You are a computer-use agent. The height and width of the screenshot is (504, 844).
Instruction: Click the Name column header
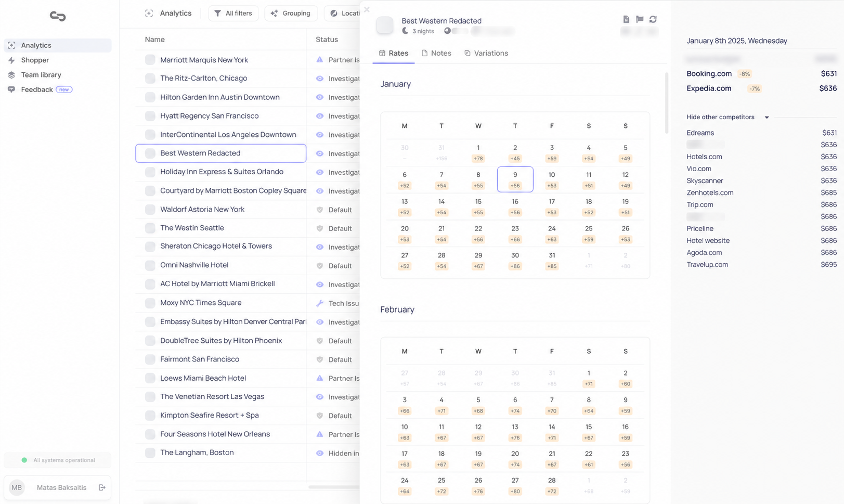pyautogui.click(x=154, y=40)
